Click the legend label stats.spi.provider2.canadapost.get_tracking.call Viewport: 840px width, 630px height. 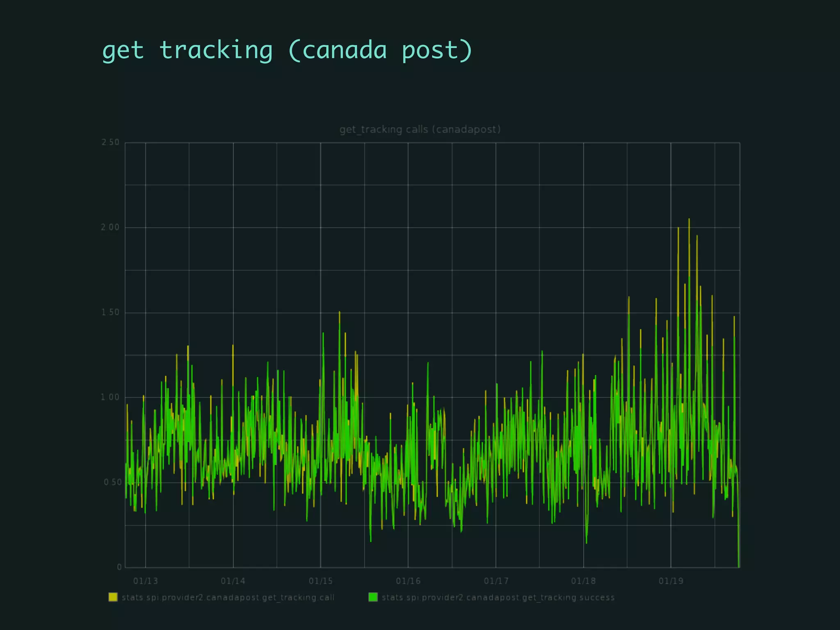point(228,598)
